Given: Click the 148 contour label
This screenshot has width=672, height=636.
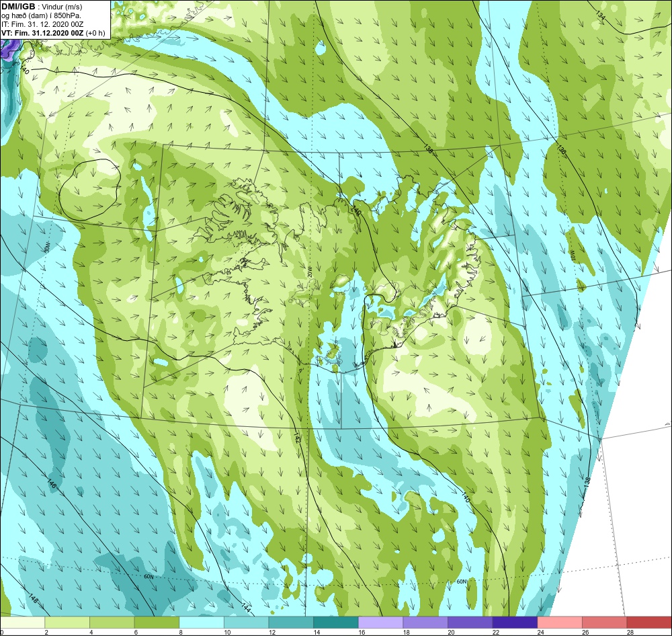Looking at the screenshot, I should (x=34, y=598).
